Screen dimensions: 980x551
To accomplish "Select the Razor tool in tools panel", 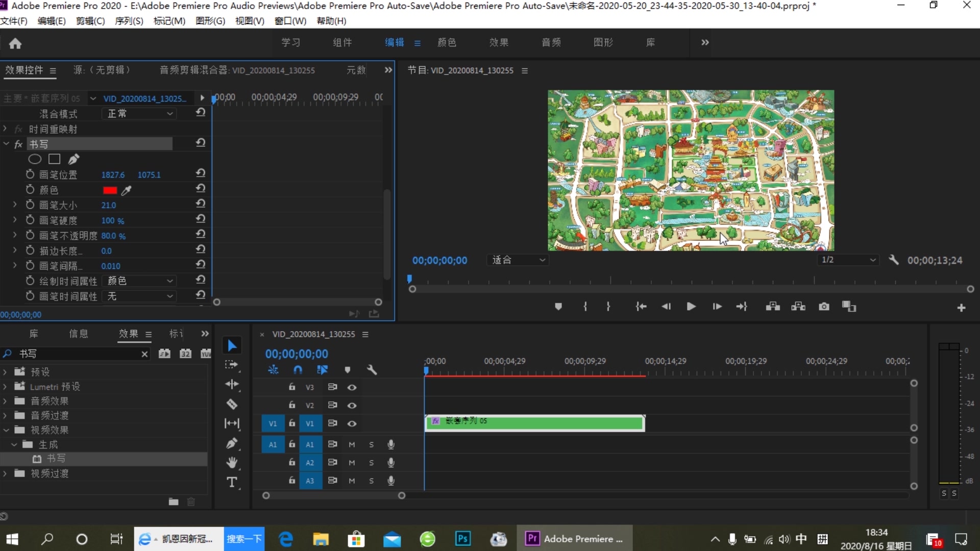I will coord(232,404).
